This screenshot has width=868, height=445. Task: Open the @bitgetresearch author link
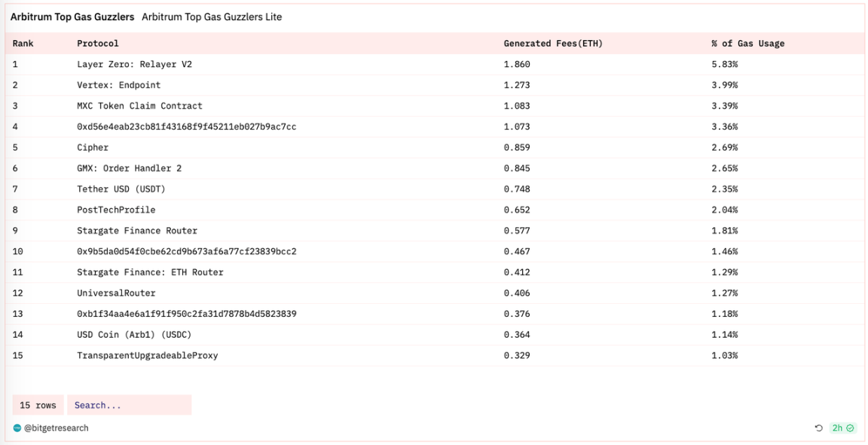56,428
